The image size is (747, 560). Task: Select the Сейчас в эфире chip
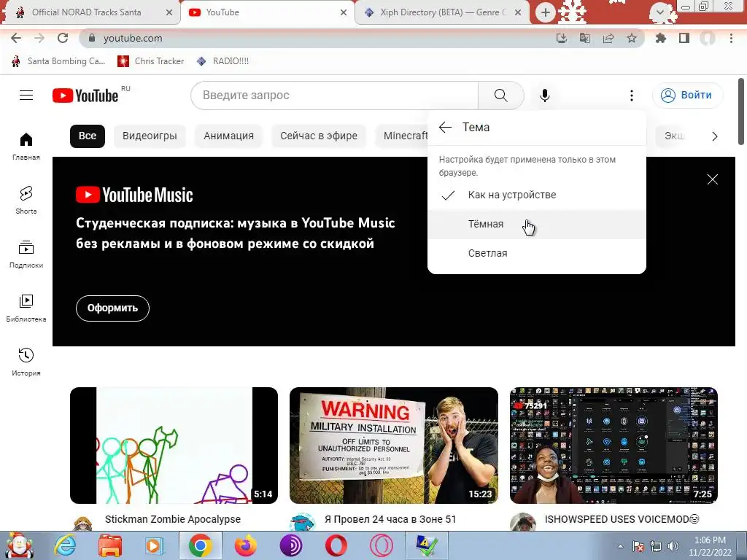[319, 136]
